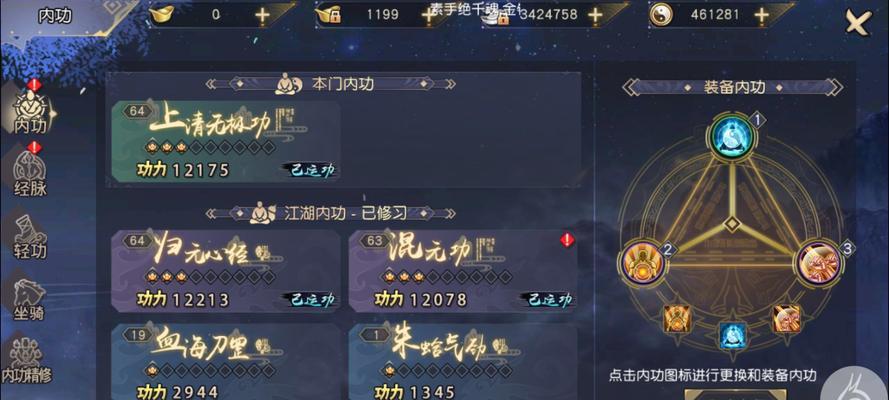889x400 pixels.
Task: Select small blue taiji skill icon at bottom
Action: point(732,334)
